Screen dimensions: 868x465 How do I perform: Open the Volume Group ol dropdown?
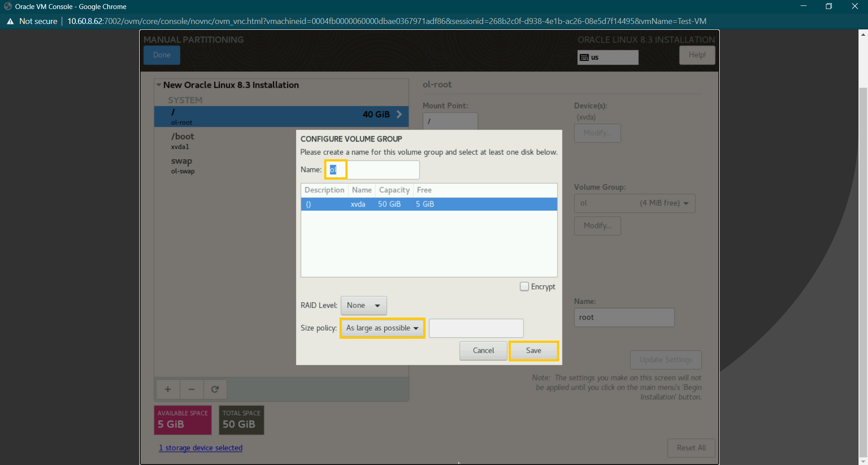point(635,203)
